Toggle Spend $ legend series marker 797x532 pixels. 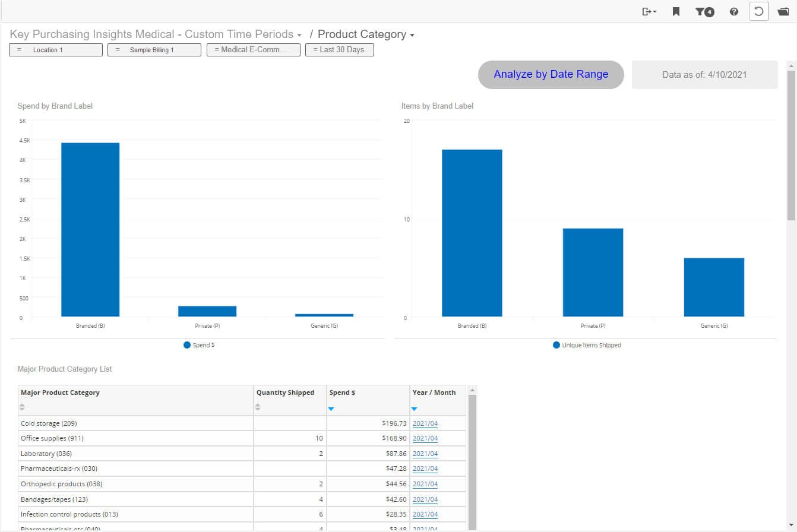point(187,345)
